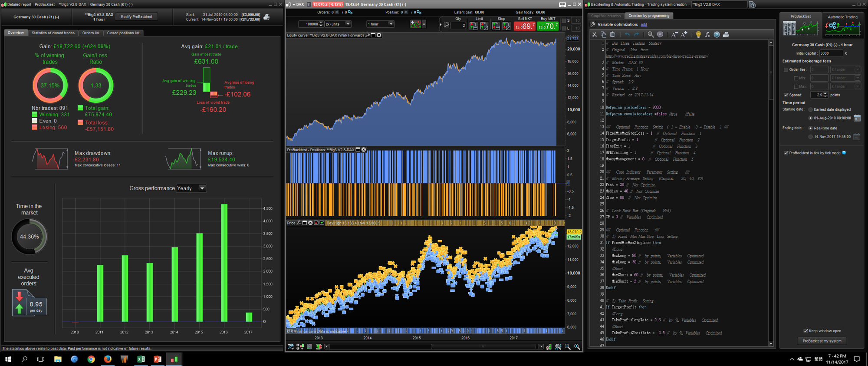Open the starting date calendar picker
Viewport: 868px width, 366px height.
click(x=857, y=118)
